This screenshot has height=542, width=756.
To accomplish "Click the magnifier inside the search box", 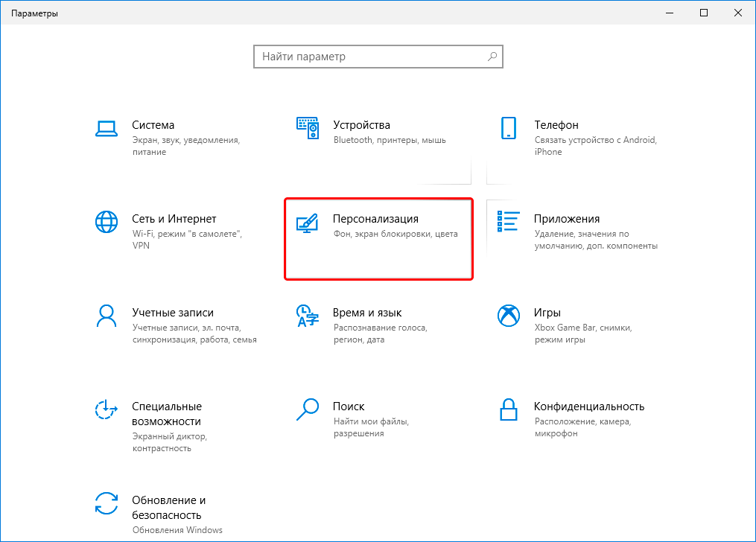I will click(x=492, y=57).
